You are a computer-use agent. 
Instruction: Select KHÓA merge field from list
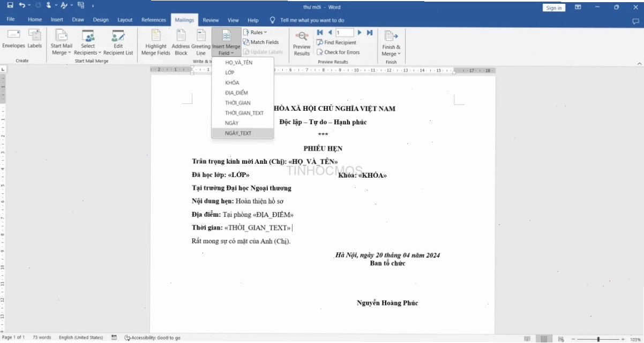click(x=243, y=82)
